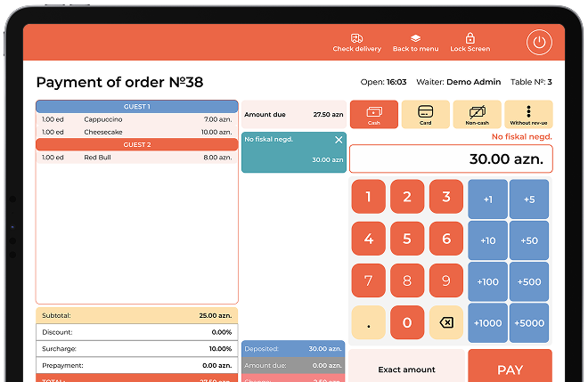Go back to menu via top bar icon
588x382 pixels.
(415, 43)
